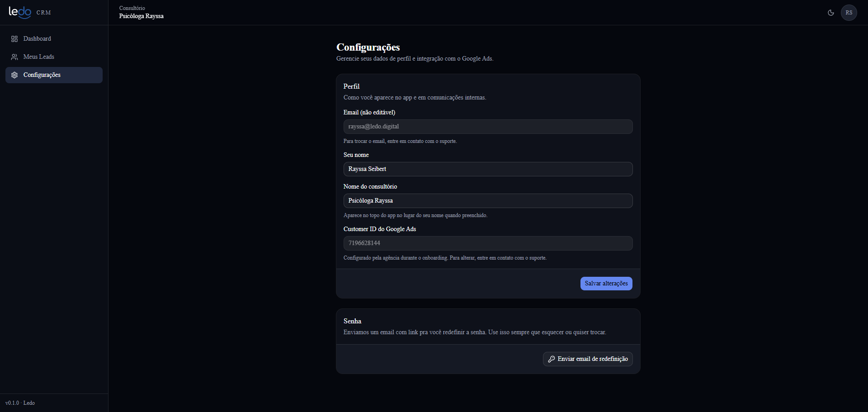Click the 'Enviamos um email com link' description
Image resolution: width=868 pixels, height=412 pixels.
pos(475,332)
